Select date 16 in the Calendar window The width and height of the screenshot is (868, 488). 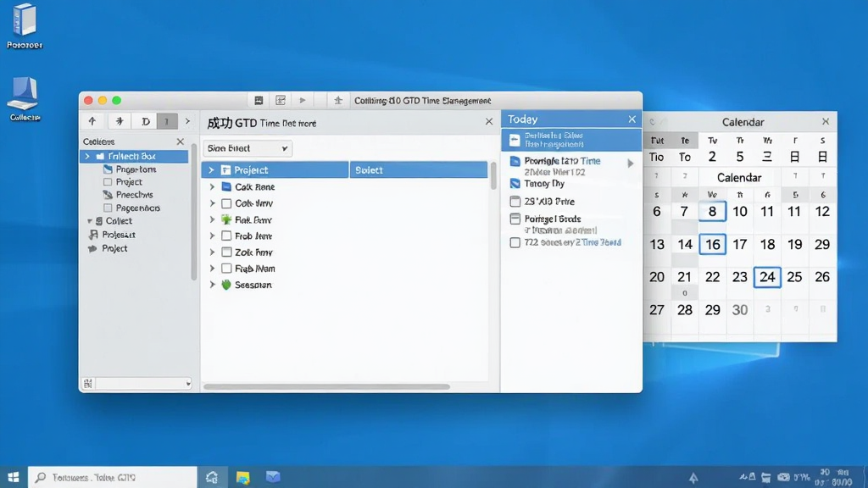click(712, 244)
